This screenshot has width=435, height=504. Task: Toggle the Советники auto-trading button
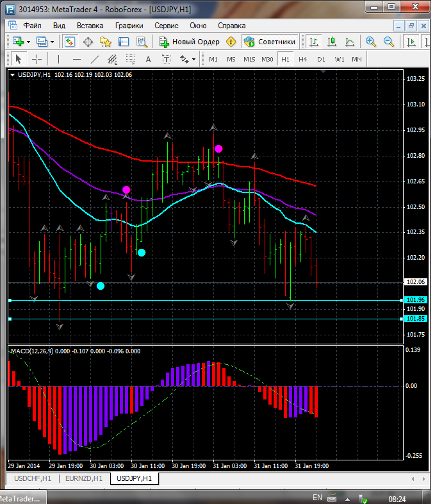[x=270, y=42]
